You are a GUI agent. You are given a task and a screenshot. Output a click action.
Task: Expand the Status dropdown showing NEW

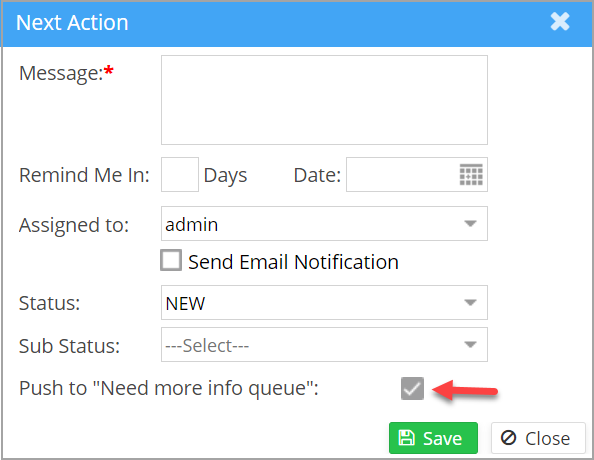[324, 302]
